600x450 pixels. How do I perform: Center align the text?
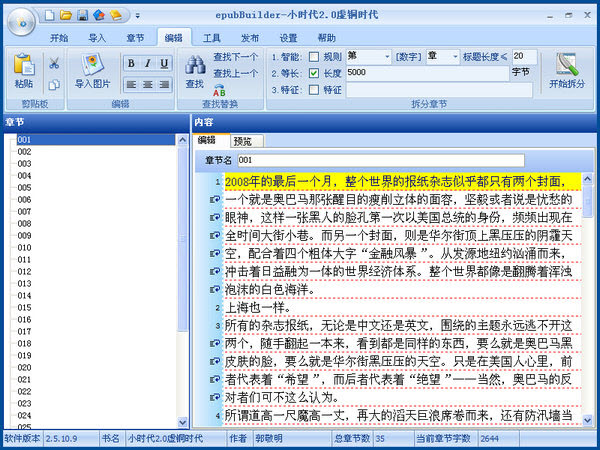coord(148,85)
